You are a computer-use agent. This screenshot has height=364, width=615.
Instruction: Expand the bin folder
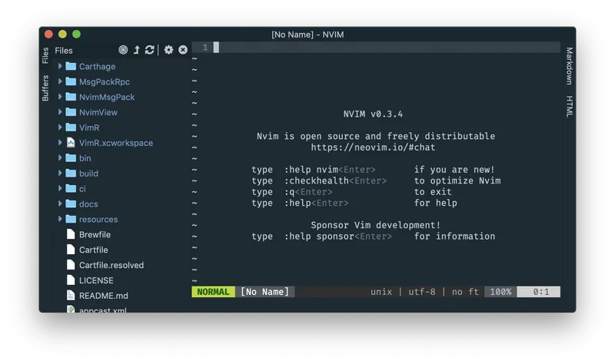[x=60, y=158]
